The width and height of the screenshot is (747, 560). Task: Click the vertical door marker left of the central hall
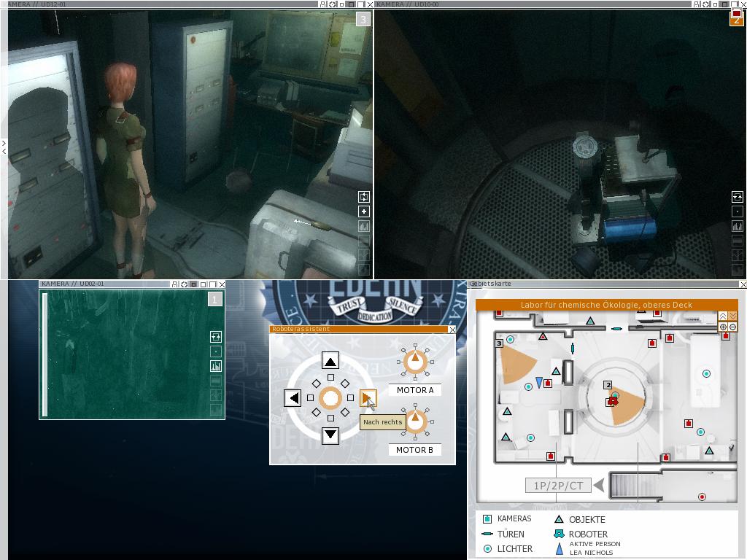pyautogui.click(x=573, y=349)
